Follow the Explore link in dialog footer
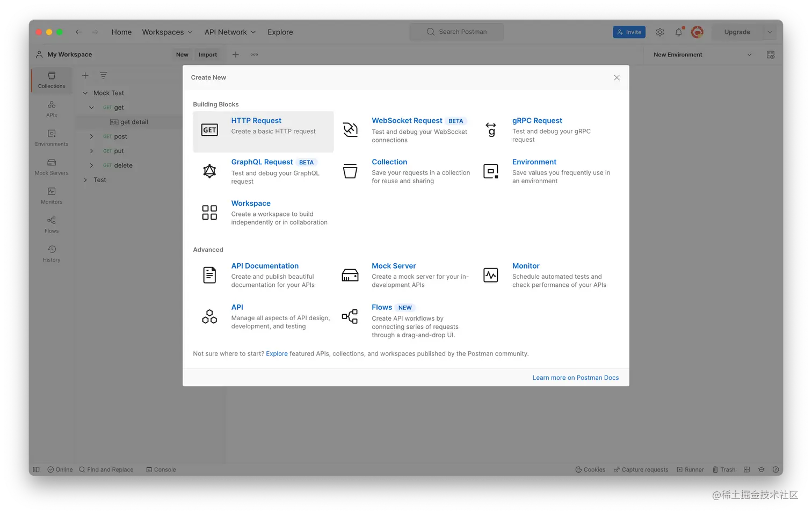The image size is (812, 514). [277, 353]
